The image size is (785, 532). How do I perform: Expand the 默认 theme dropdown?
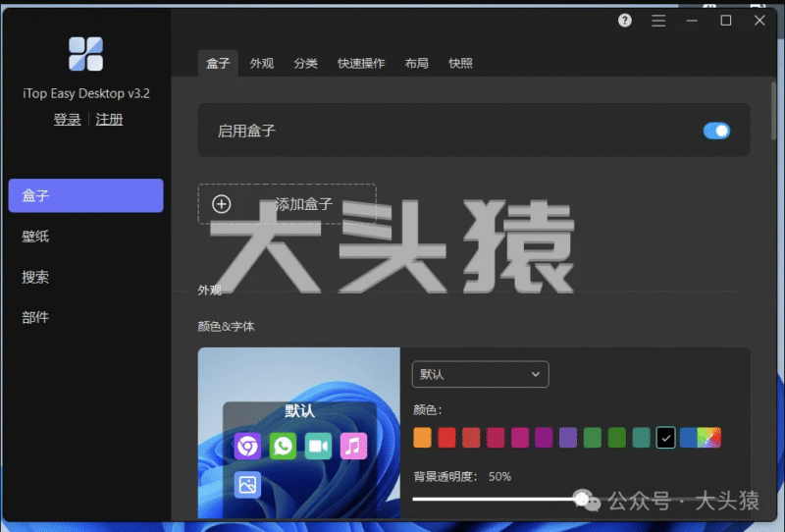480,374
